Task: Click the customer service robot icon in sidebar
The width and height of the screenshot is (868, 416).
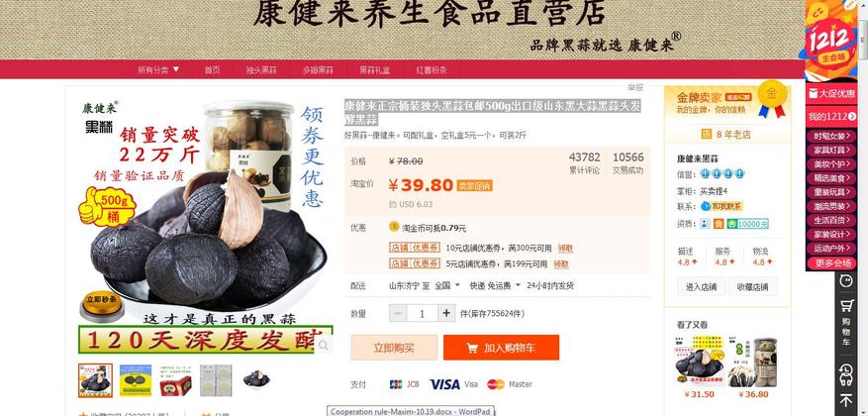Action: coord(846,375)
